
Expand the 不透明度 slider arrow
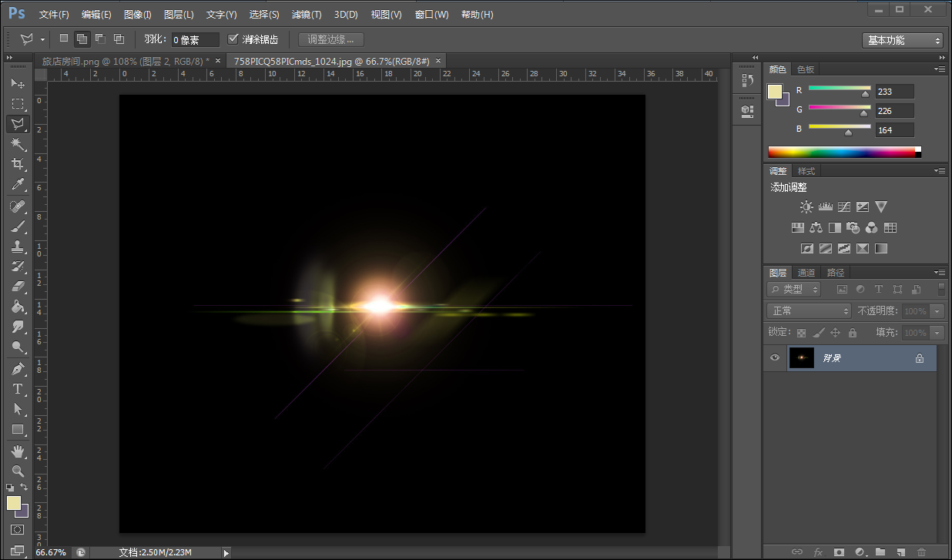point(937,311)
